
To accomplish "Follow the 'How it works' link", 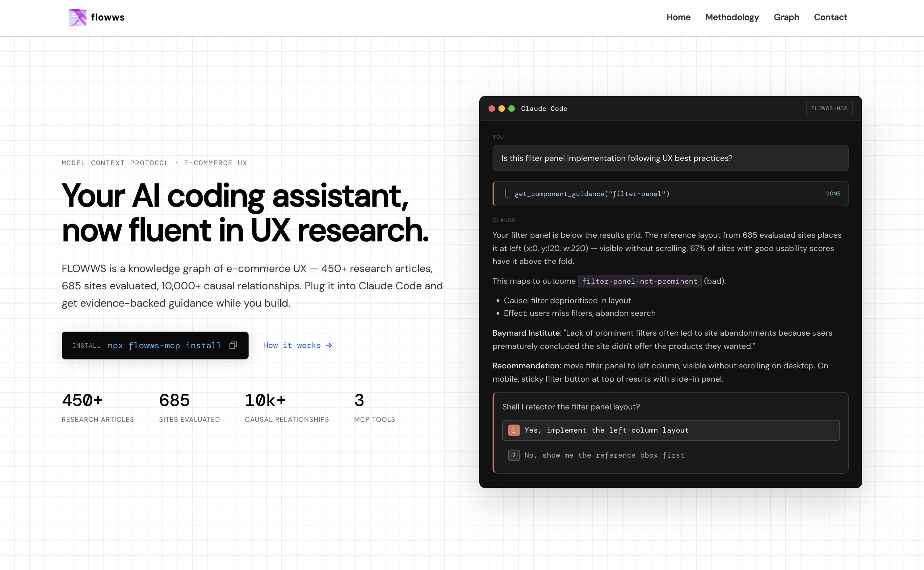I will pyautogui.click(x=297, y=345).
